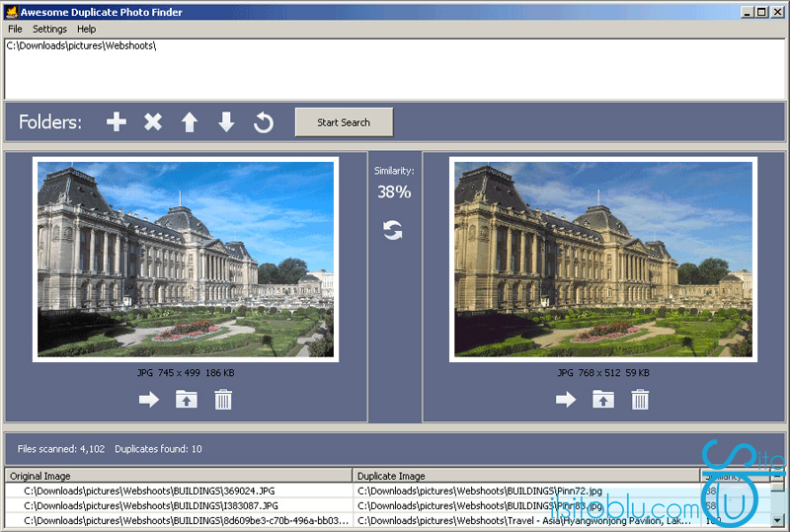Screen dimensions: 790x532
Task: Click the Duplicates found: 10 status text
Action: pyautogui.click(x=158, y=449)
